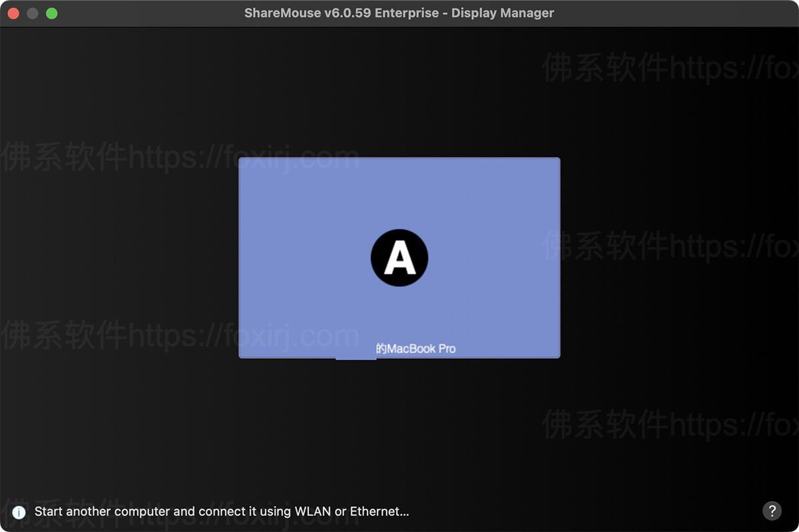This screenshot has width=799, height=532.
Task: Select the 的MacBook Pro display label
Action: click(416, 348)
